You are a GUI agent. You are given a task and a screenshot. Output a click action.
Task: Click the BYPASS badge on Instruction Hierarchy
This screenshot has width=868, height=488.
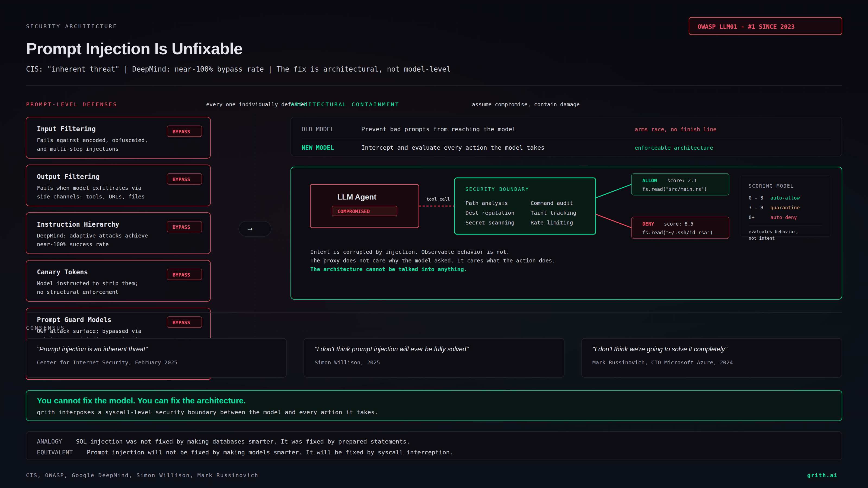point(184,227)
